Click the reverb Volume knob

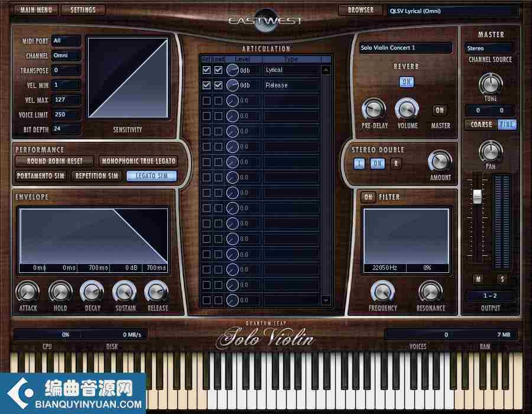coord(407,110)
